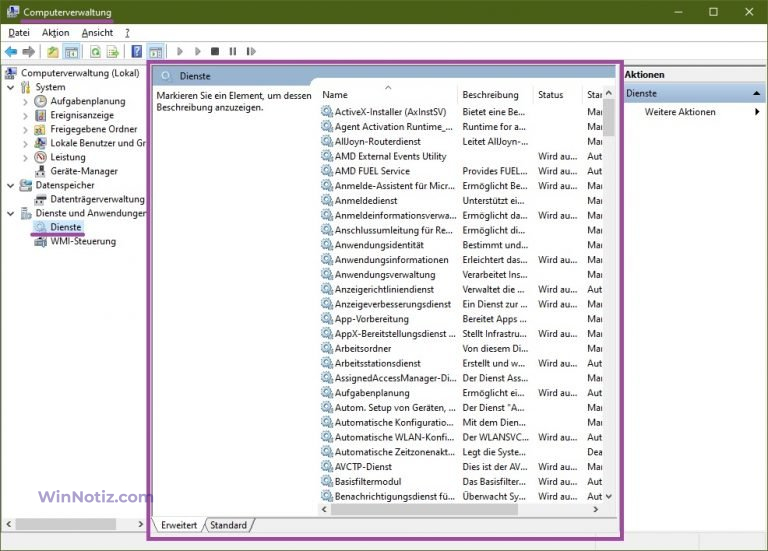Image resolution: width=768 pixels, height=551 pixels.
Task: Expand the Aufgabenplanung tree node
Action: pos(25,101)
